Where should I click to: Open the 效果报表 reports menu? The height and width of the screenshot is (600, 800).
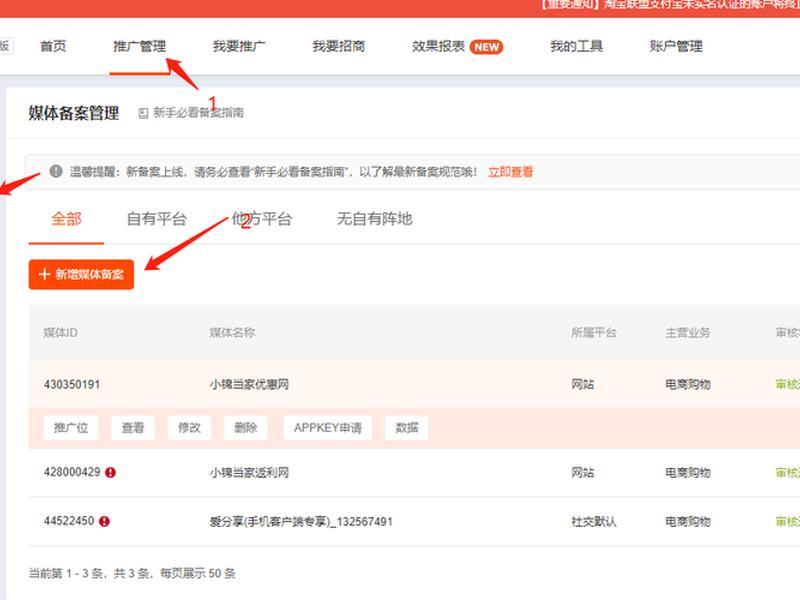[438, 46]
